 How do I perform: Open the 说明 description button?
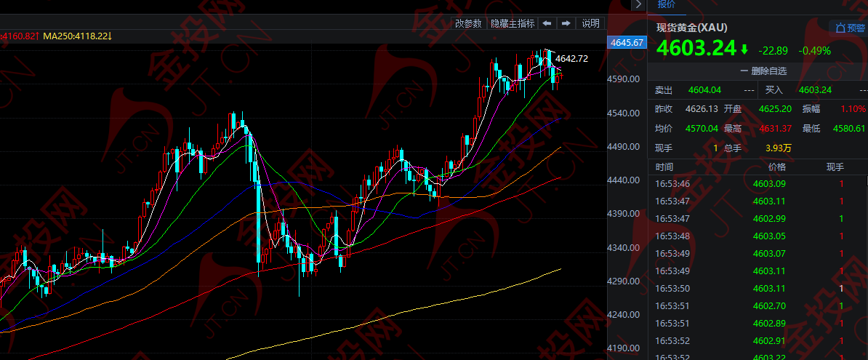tap(590, 23)
